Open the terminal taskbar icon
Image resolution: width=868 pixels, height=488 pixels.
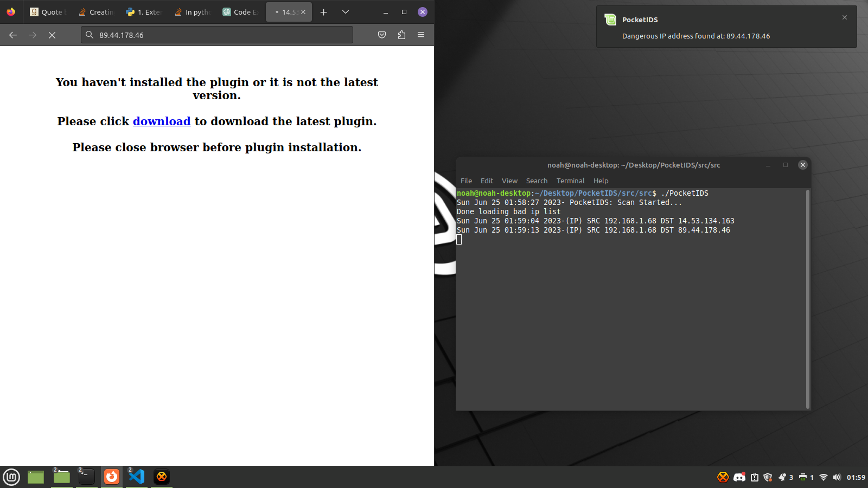(x=86, y=477)
